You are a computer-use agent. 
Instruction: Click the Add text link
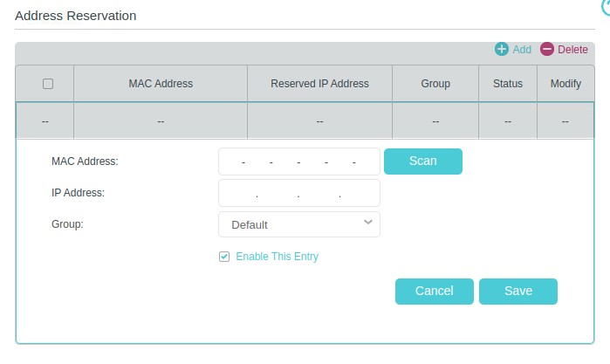click(522, 50)
